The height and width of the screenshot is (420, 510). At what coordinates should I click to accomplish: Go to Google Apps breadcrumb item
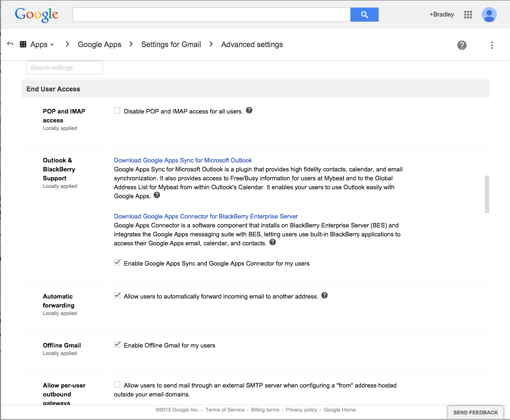[99, 45]
